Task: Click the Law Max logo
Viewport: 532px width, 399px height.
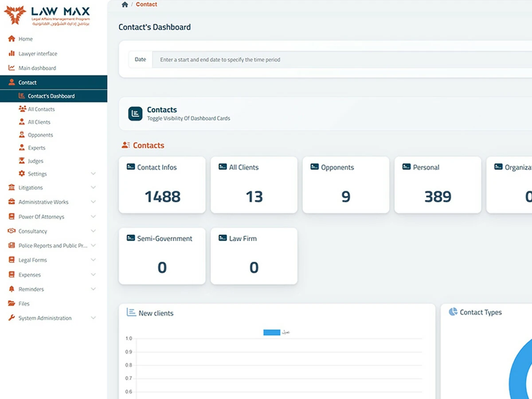Action: (x=47, y=16)
